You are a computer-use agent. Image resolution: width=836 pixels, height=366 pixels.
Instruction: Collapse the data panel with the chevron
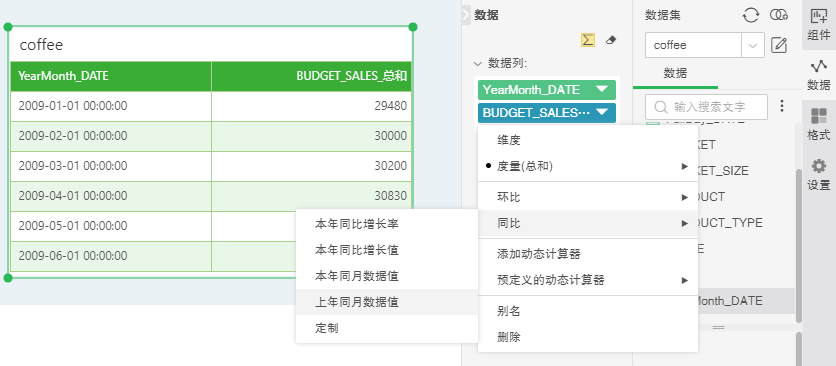tap(466, 14)
